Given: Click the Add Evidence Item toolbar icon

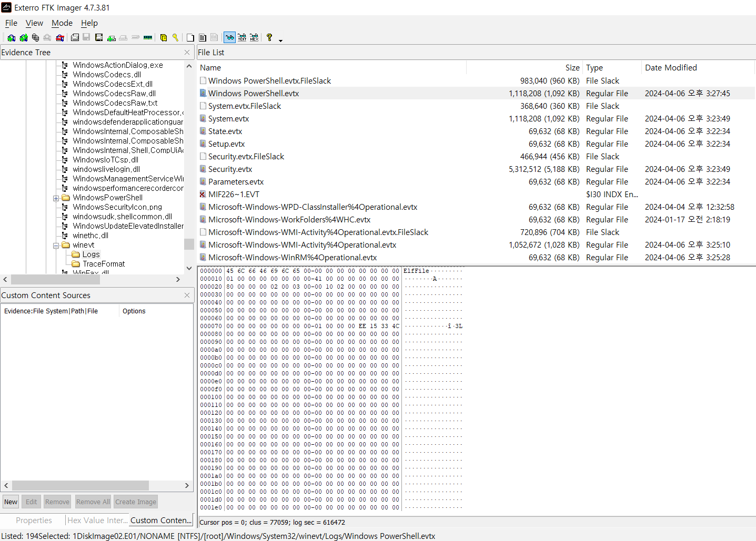Looking at the screenshot, I should [x=11, y=37].
